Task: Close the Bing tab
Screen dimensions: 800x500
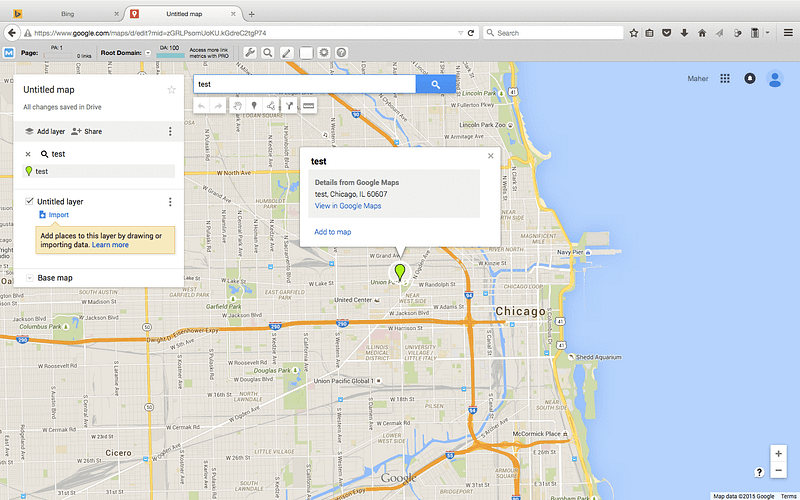Action: (x=116, y=14)
